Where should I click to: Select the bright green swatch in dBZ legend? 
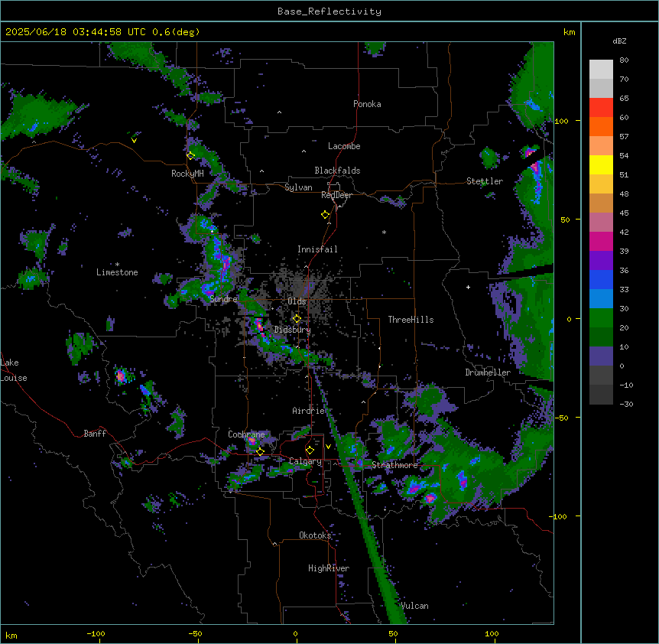[601, 318]
